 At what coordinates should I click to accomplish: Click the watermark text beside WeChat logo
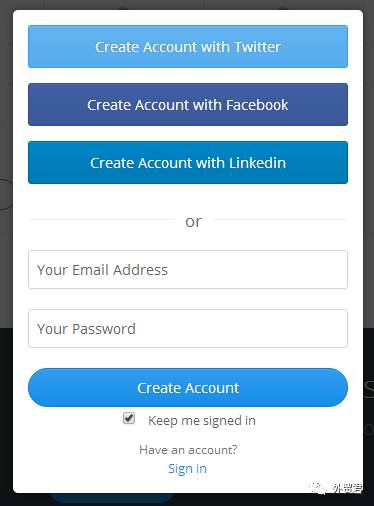pyautogui.click(x=347, y=489)
